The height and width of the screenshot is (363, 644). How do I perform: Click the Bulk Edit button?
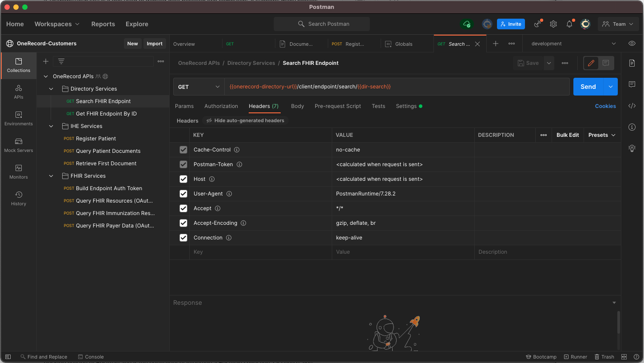coord(568,135)
